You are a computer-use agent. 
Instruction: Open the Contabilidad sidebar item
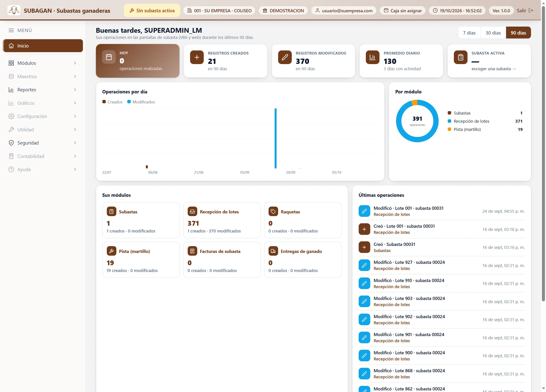point(43,156)
